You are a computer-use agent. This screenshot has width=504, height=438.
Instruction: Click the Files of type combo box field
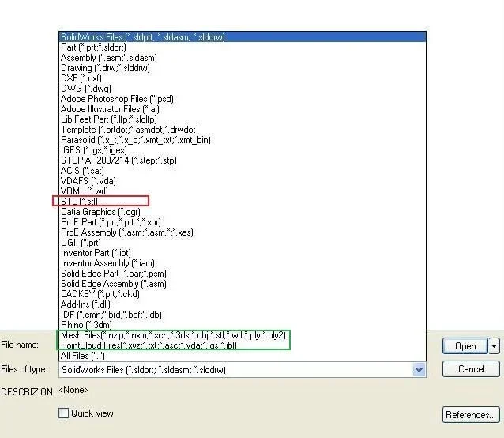point(243,370)
